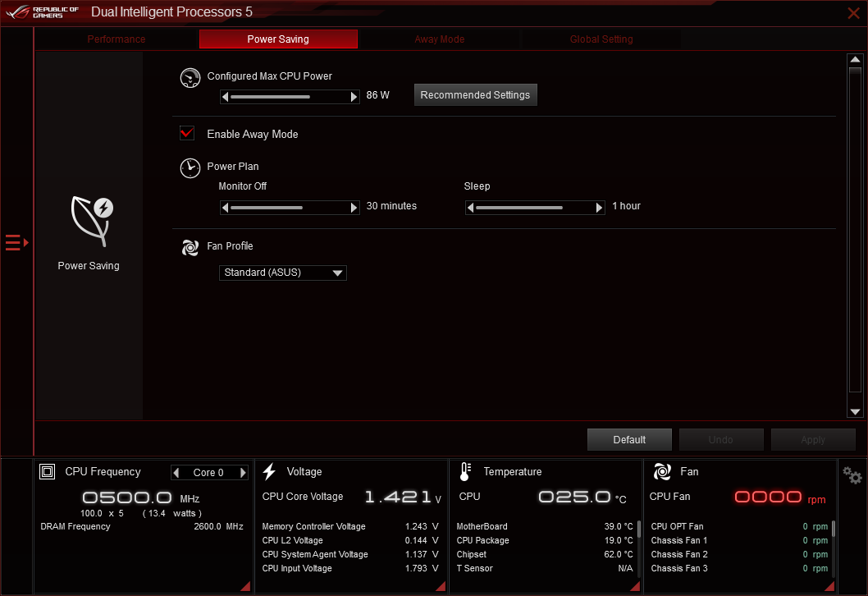Click the Power Saving leaf icon
This screenshot has height=596, width=868.
(x=91, y=221)
